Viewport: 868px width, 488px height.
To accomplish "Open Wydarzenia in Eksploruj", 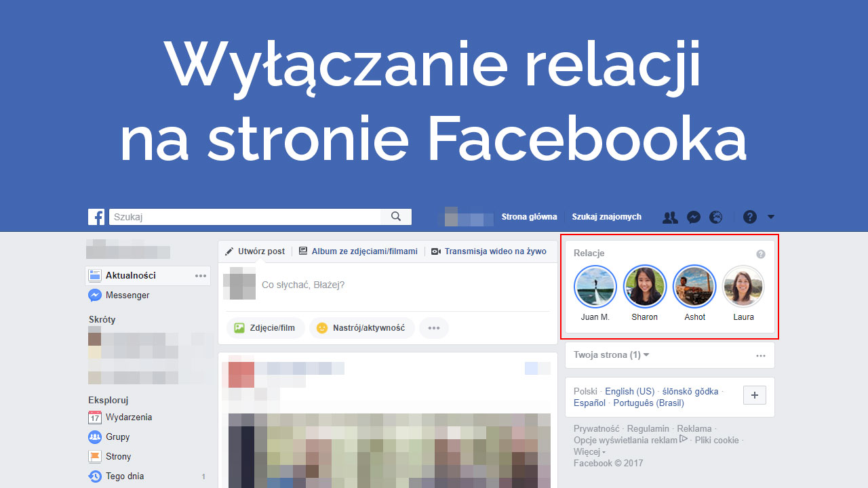I will pyautogui.click(x=129, y=418).
